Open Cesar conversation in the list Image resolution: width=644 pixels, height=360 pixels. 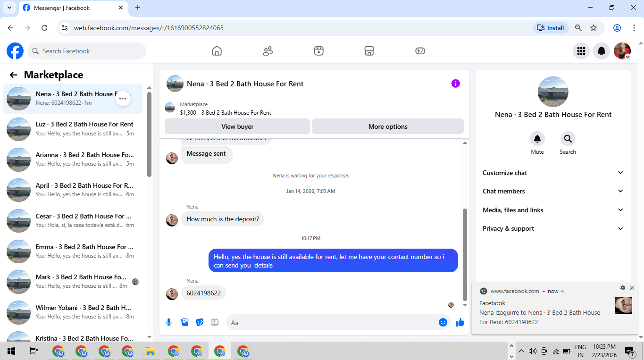(x=73, y=221)
